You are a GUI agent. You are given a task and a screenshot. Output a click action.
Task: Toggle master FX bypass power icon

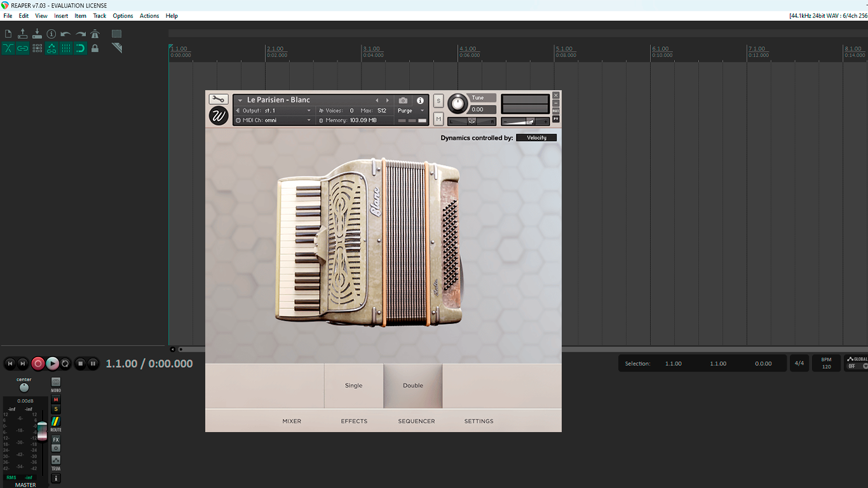[56, 448]
